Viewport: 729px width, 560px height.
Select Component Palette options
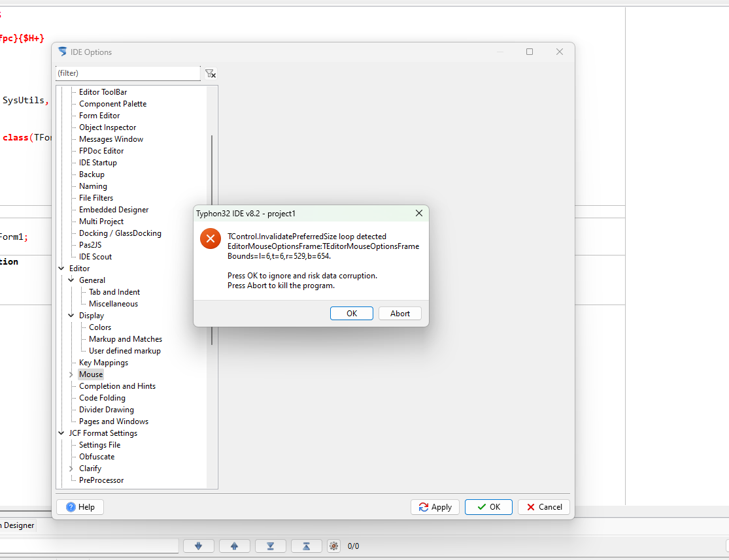point(112,104)
